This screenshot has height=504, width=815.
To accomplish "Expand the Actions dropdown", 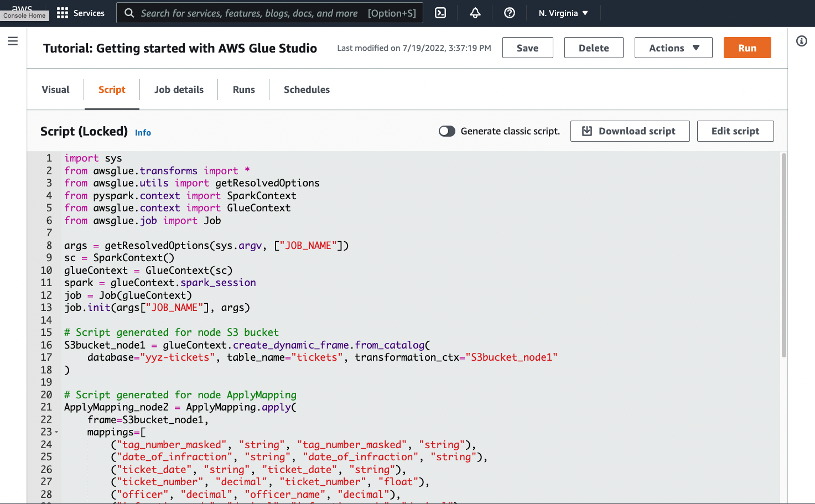I will (673, 48).
